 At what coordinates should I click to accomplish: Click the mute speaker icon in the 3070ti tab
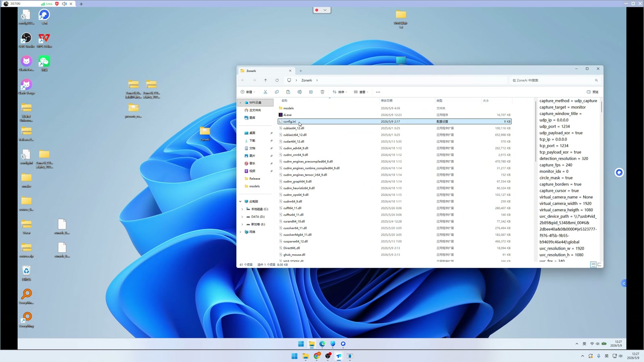pyautogui.click(x=64, y=4)
